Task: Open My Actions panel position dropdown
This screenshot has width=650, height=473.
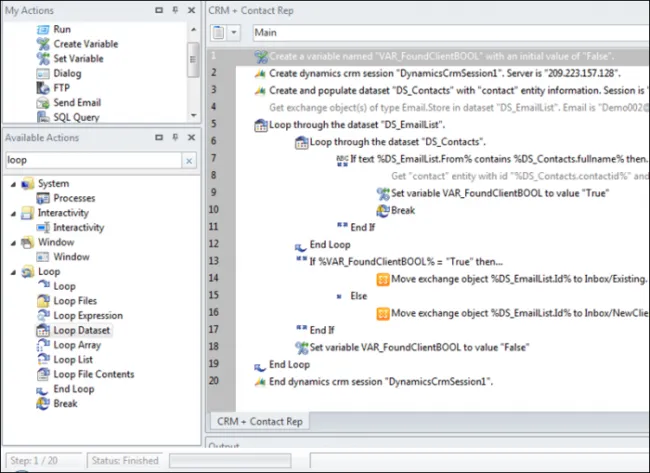Action: [159, 10]
